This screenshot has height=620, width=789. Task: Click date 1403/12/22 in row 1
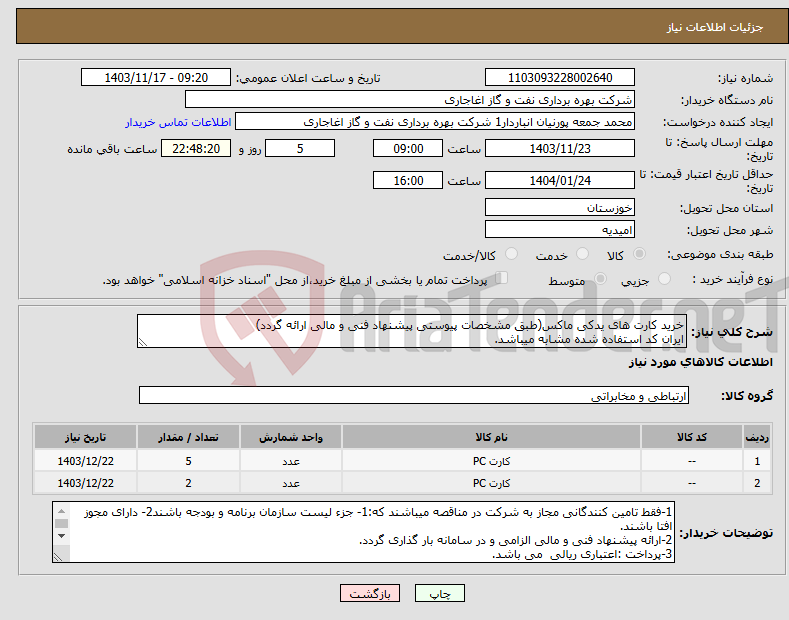coord(86,461)
